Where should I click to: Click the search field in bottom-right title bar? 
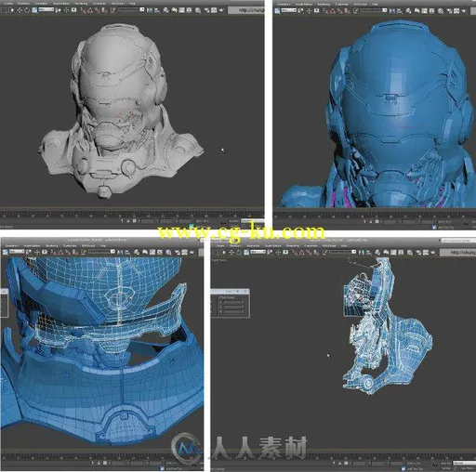457,240
